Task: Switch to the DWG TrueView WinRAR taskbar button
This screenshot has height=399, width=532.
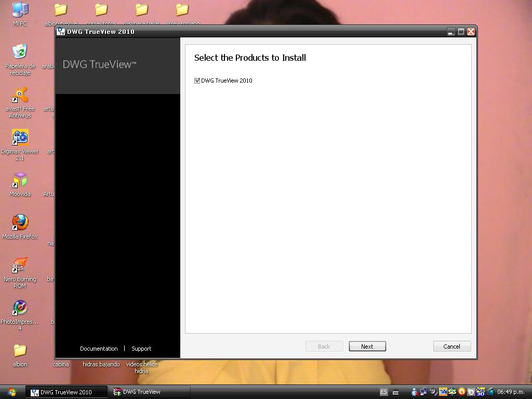Action: (x=150, y=392)
